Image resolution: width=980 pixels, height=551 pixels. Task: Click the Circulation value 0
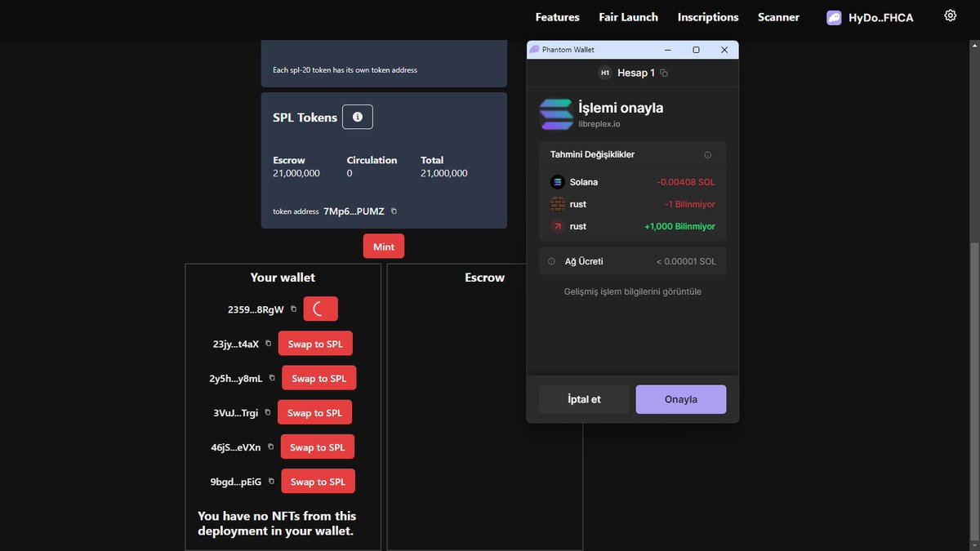[350, 173]
